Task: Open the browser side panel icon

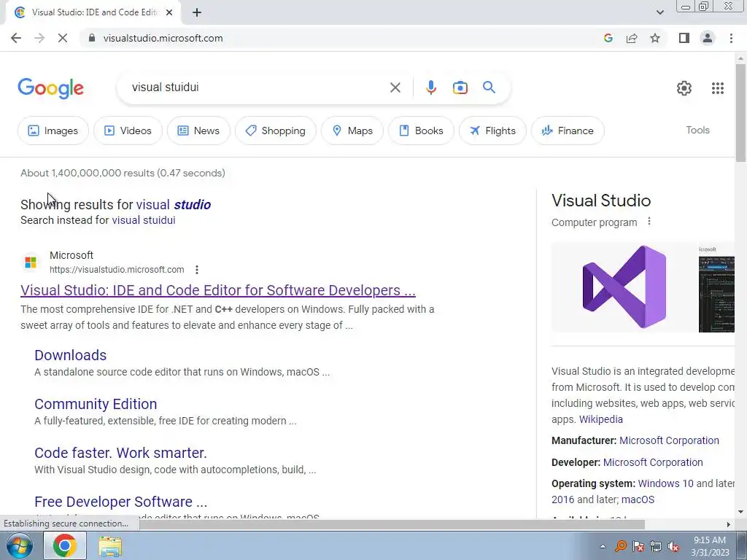Action: [684, 38]
